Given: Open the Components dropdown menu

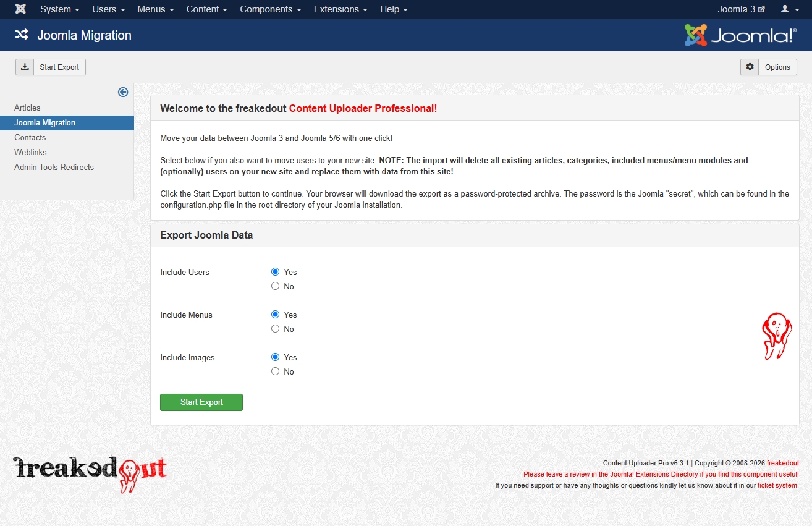Looking at the screenshot, I should (270, 9).
